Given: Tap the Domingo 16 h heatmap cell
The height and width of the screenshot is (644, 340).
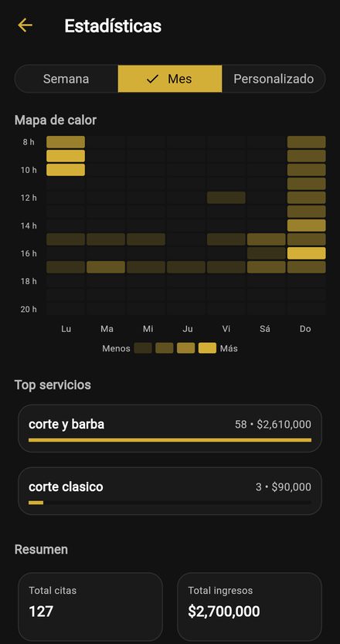Looking at the screenshot, I should pyautogui.click(x=306, y=253).
